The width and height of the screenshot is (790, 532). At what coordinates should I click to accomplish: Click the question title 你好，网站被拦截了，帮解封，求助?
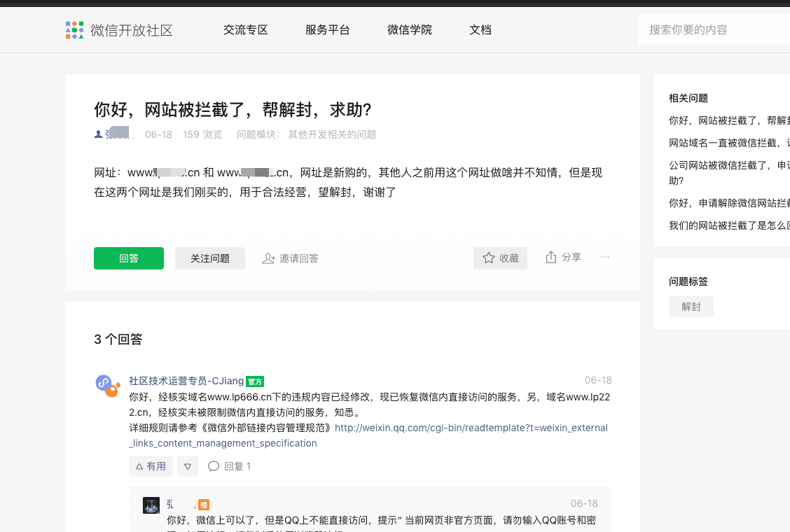(233, 110)
